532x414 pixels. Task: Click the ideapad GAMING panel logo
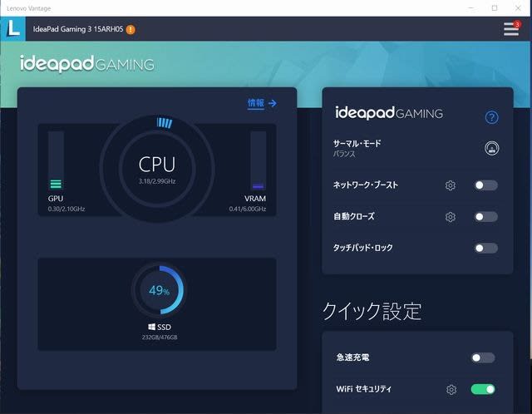point(389,113)
